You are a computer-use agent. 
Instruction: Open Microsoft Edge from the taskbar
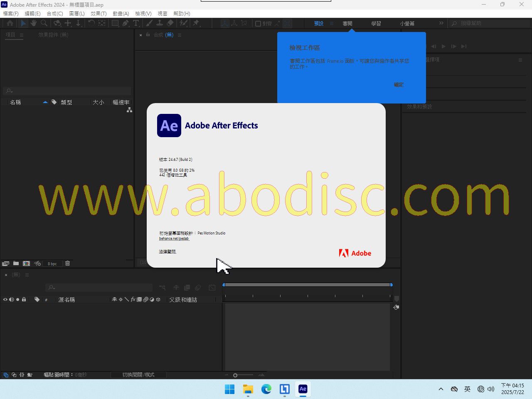[266, 389]
